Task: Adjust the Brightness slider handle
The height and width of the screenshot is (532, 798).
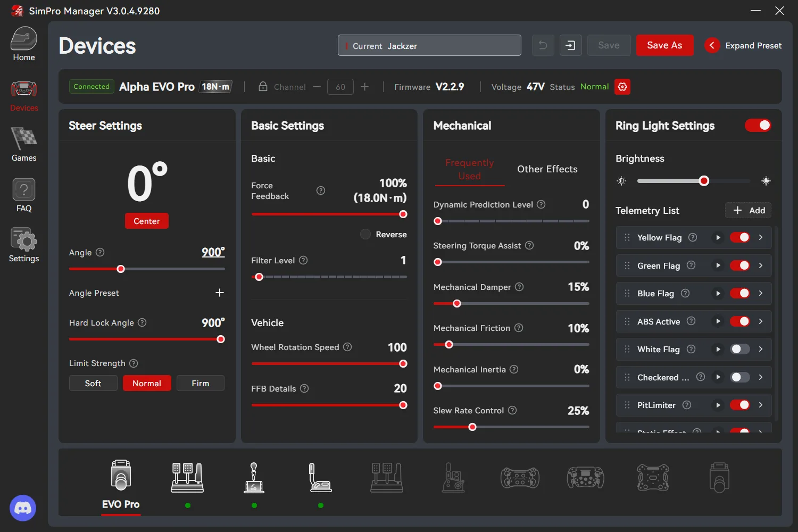Action: 704,181
